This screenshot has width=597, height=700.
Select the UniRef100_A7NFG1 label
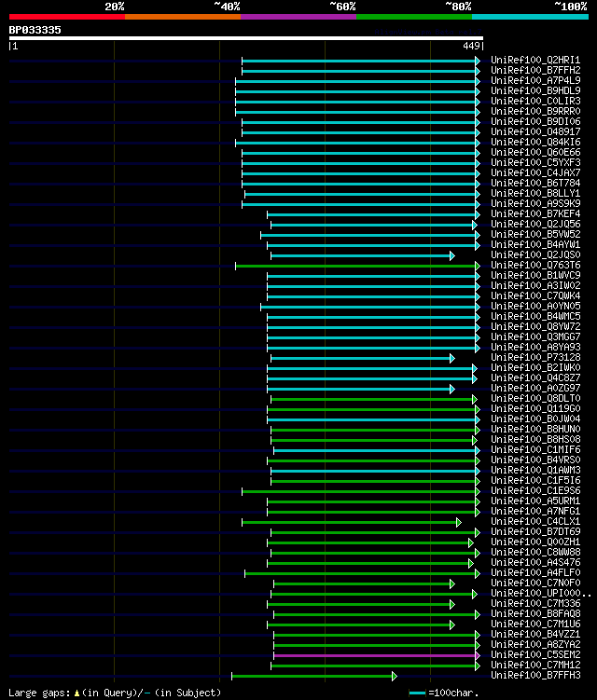535,512
